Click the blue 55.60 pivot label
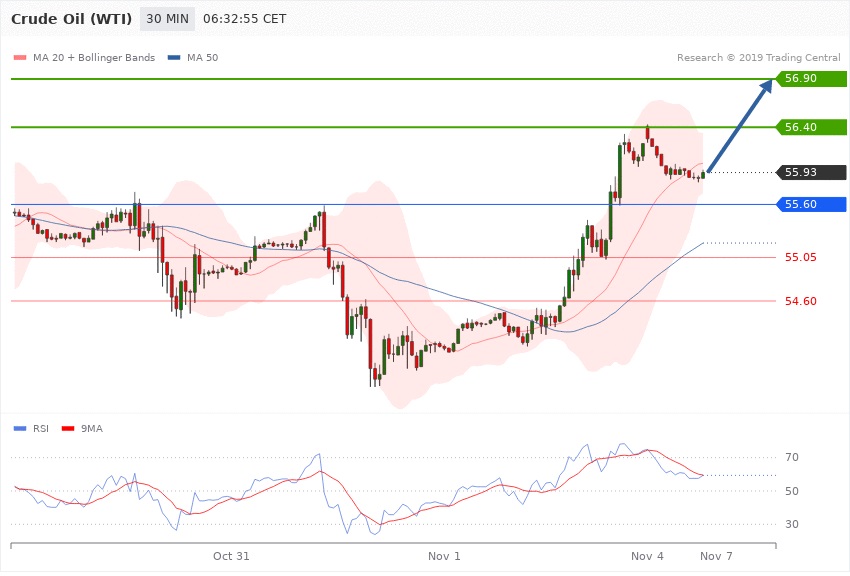The width and height of the screenshot is (850, 576). [x=812, y=204]
